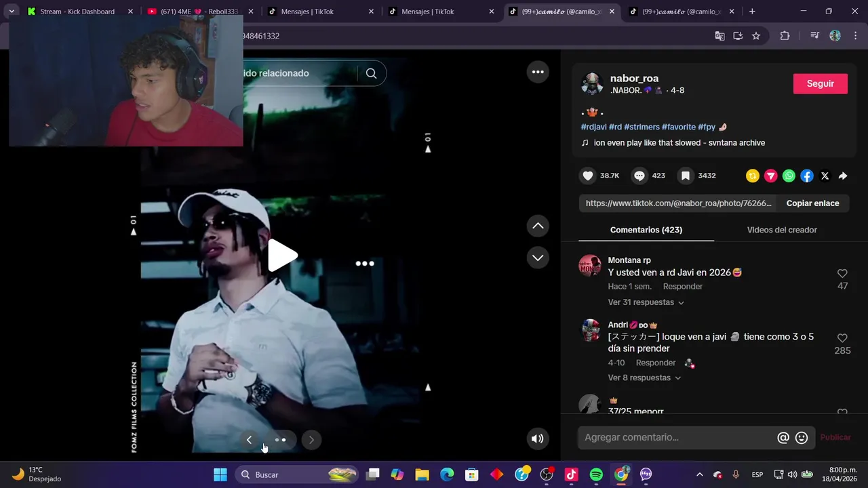Save the post with the bookmark icon
The image size is (868, 488).
[x=686, y=176]
